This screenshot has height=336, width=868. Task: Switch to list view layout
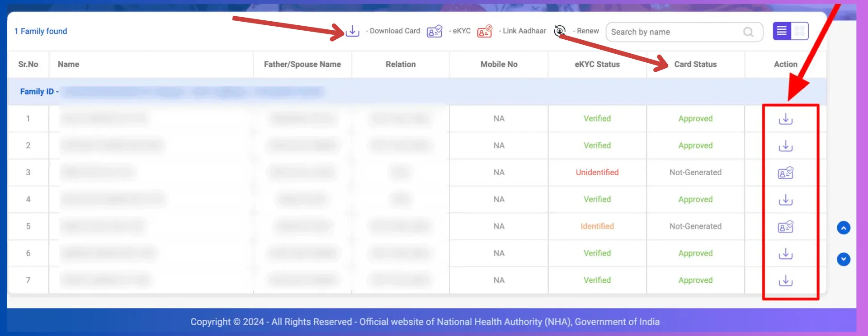782,31
